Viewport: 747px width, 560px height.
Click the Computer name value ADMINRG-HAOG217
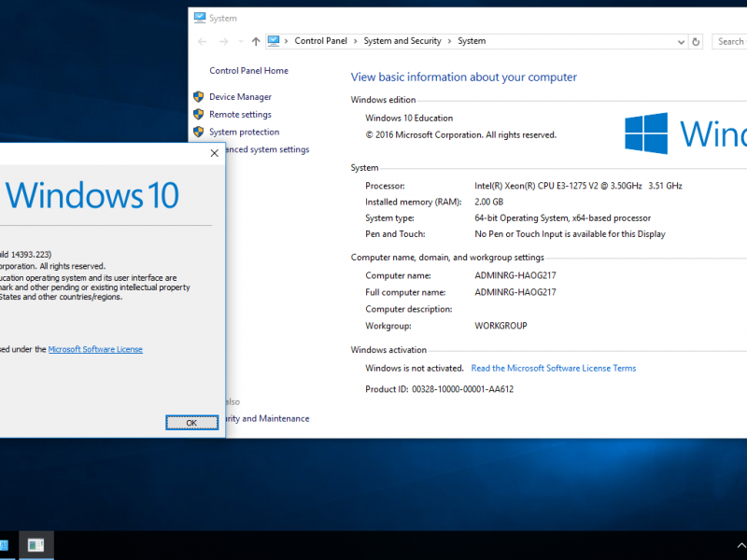(x=515, y=275)
